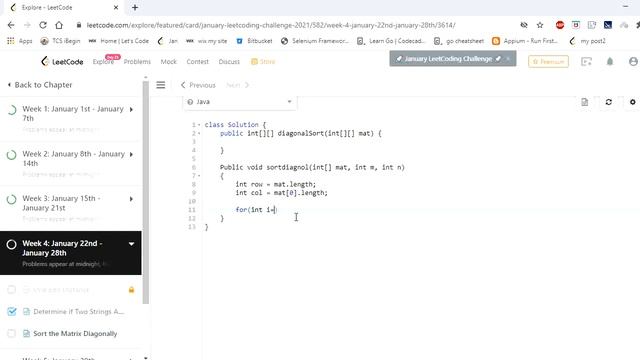
Task: Click the lock icon on the locked item
Action: pyautogui.click(x=131, y=290)
